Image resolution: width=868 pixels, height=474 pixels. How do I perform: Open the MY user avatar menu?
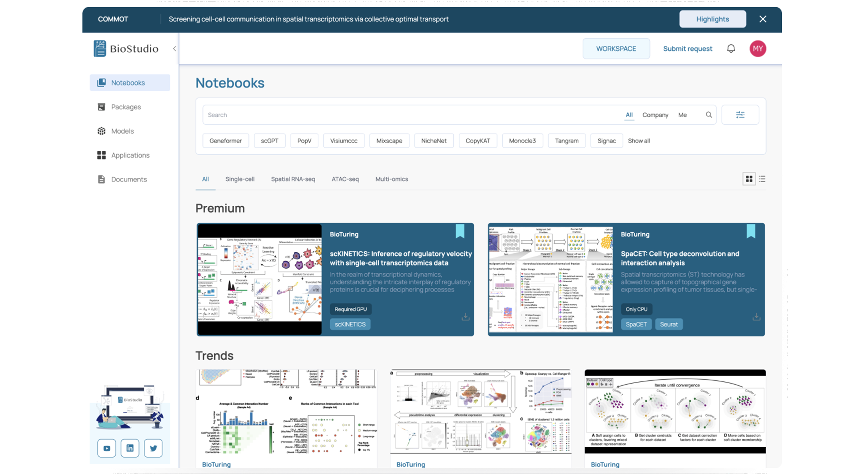coord(757,49)
